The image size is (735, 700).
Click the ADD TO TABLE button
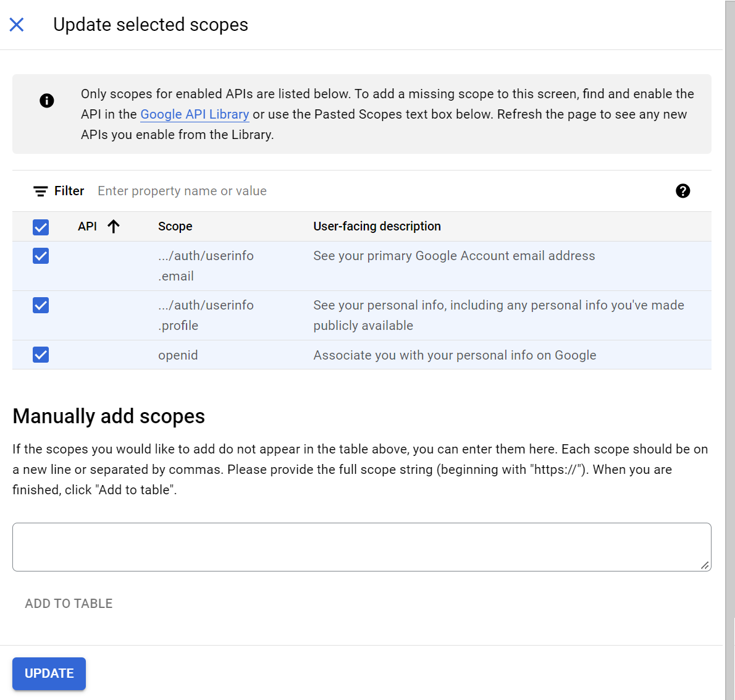[69, 604]
